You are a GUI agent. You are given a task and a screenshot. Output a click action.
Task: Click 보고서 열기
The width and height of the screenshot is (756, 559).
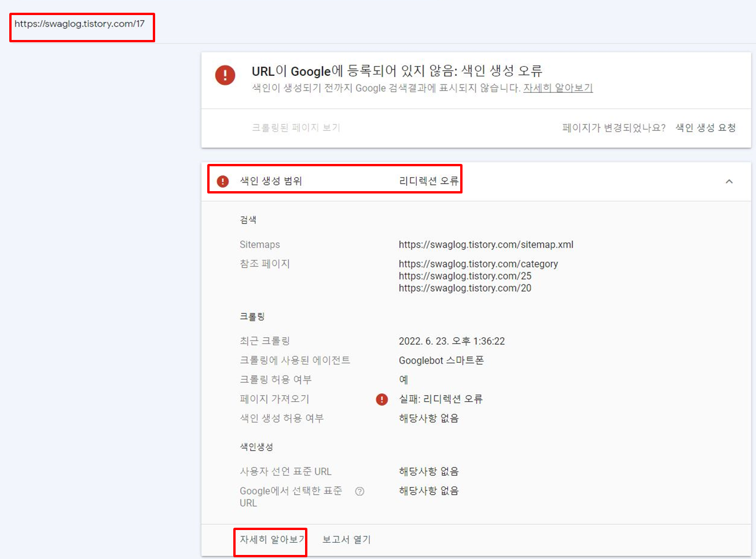[346, 539]
